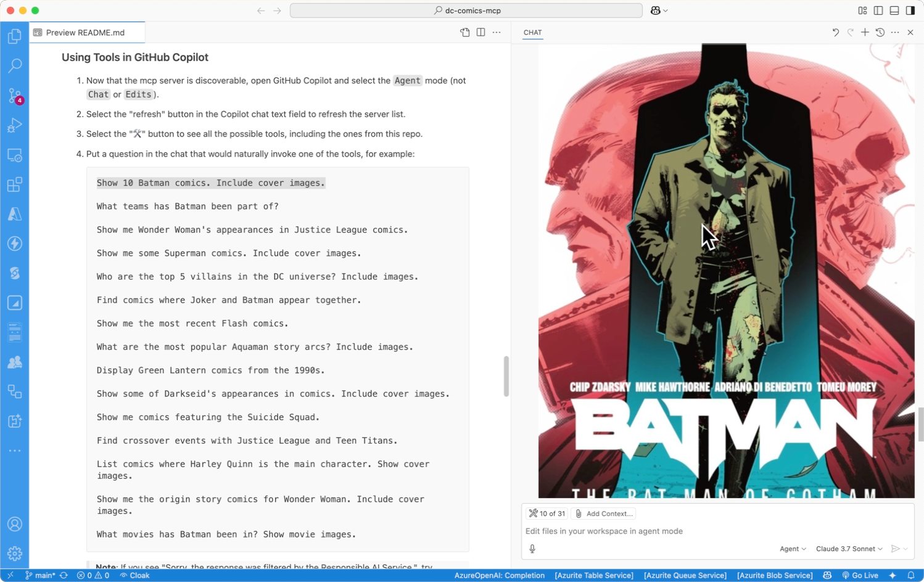Click Add Context button in chat

point(604,514)
